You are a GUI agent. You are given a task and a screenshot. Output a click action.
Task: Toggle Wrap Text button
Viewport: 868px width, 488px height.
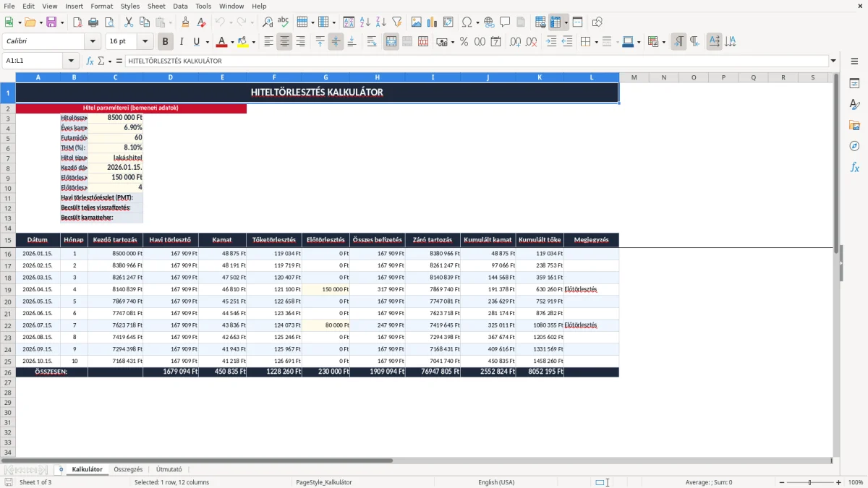pos(372,42)
